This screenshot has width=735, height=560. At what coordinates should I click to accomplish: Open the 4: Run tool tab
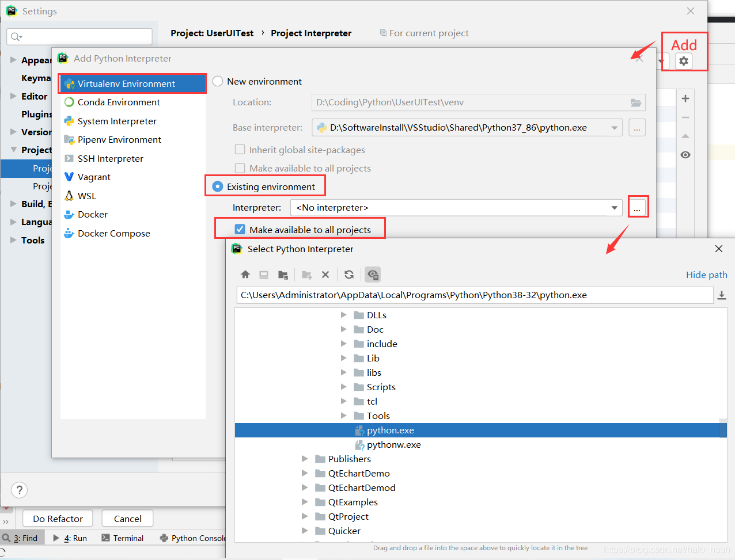70,538
